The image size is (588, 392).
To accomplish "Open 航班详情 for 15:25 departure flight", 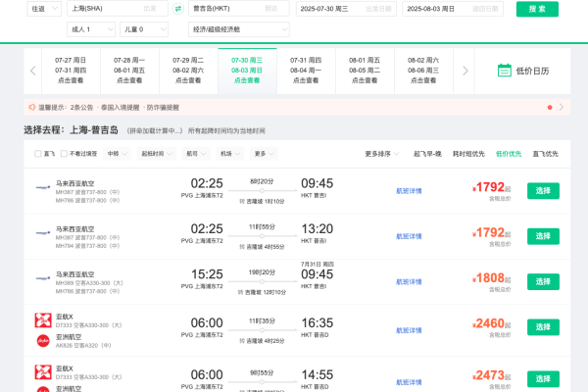I will [x=409, y=281].
